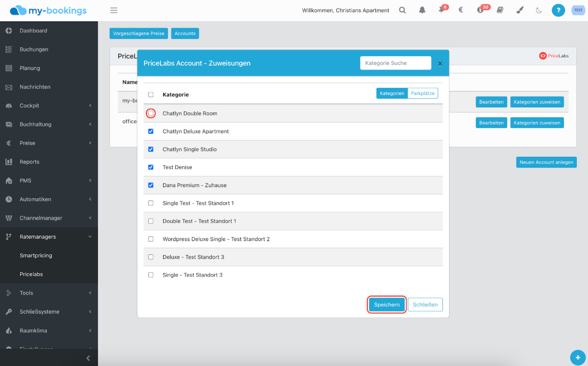Toggle the select-all Kategorie checkbox

click(x=151, y=94)
